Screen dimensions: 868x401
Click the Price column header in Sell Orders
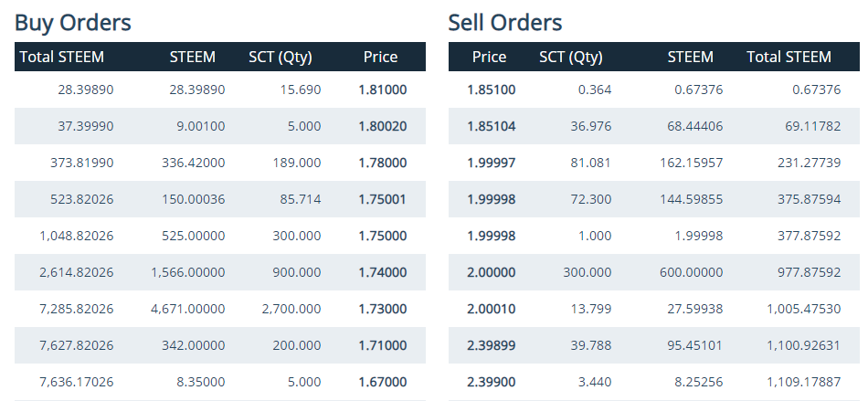click(x=489, y=57)
